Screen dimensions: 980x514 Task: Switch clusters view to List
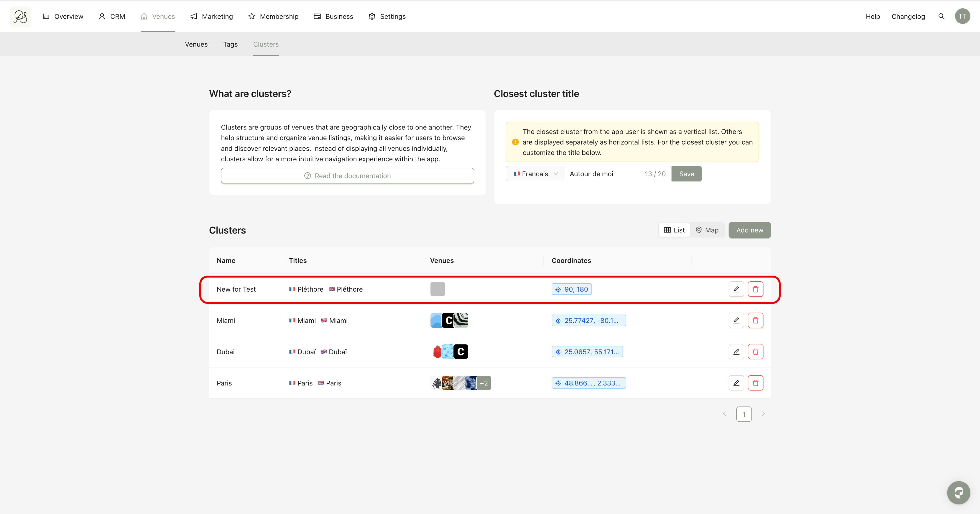(x=674, y=230)
